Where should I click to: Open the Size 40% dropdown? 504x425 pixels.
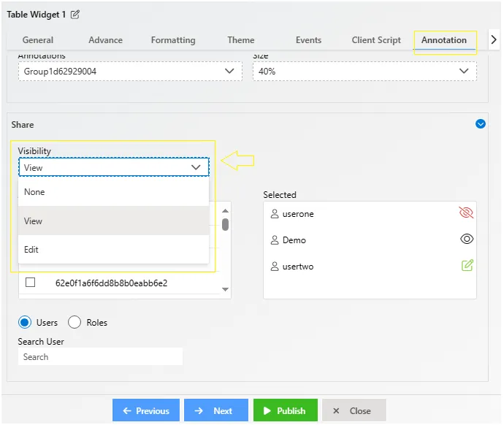coord(364,72)
